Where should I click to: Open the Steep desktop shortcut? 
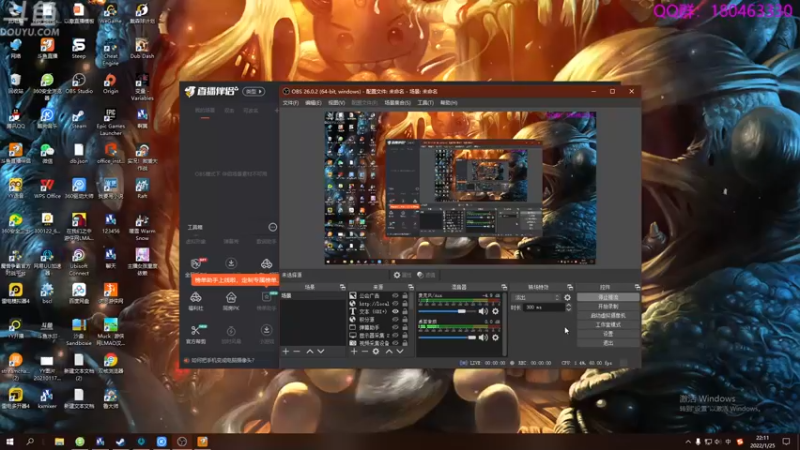click(79, 48)
